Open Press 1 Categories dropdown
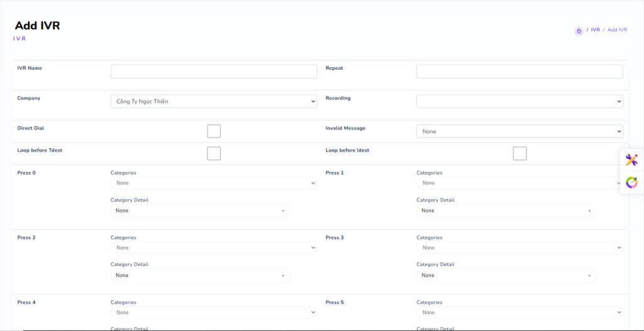 tap(519, 183)
